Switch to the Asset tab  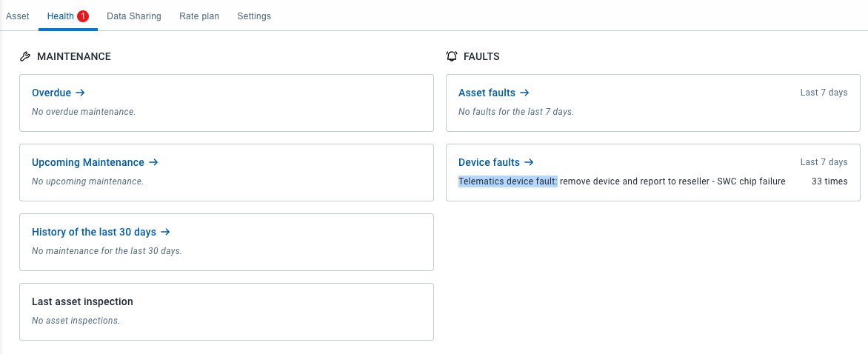pos(18,16)
